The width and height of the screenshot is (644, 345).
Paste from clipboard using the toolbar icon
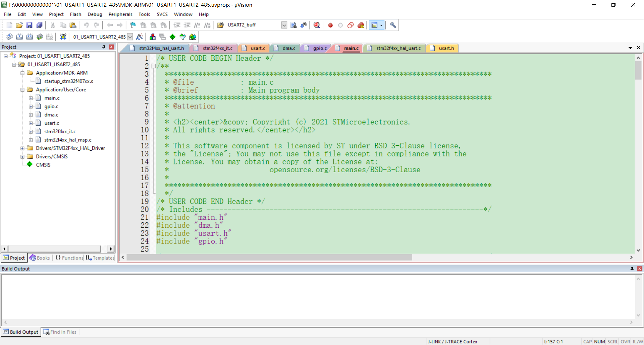pos(73,25)
